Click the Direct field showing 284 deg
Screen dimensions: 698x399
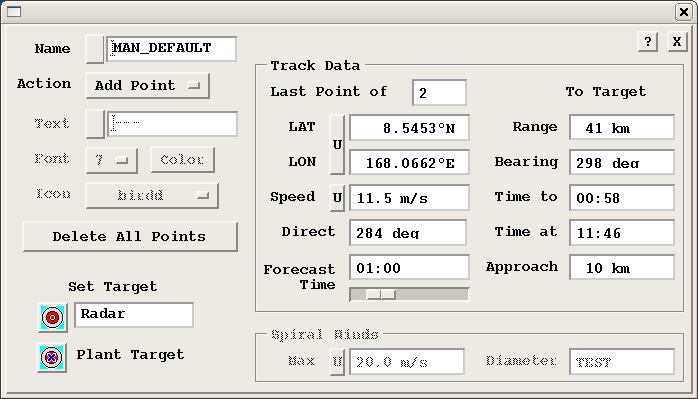(x=408, y=232)
